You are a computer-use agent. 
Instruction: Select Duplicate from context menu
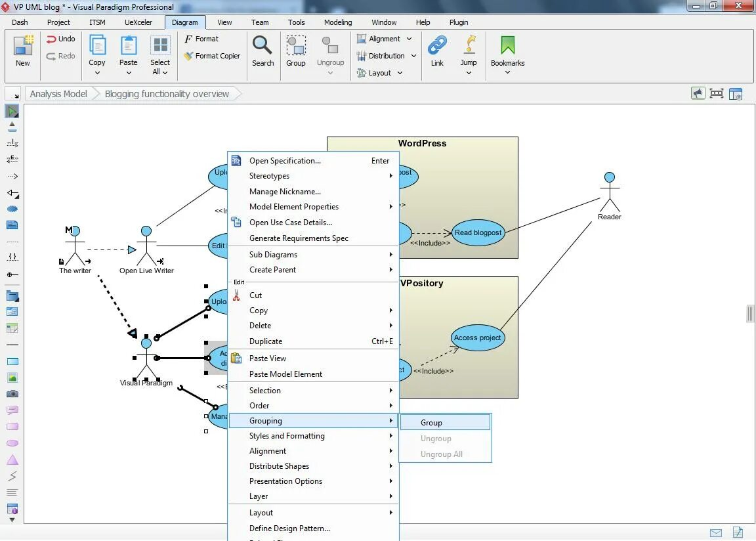313,341
